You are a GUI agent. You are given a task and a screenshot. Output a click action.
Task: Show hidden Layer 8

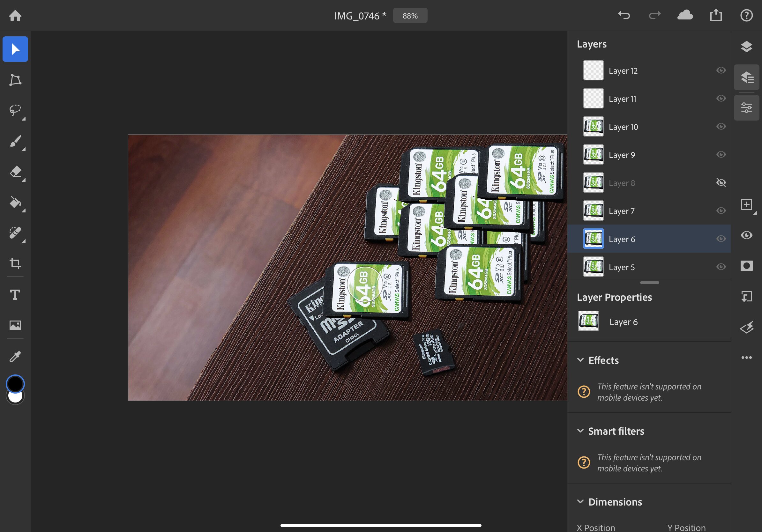tap(721, 183)
